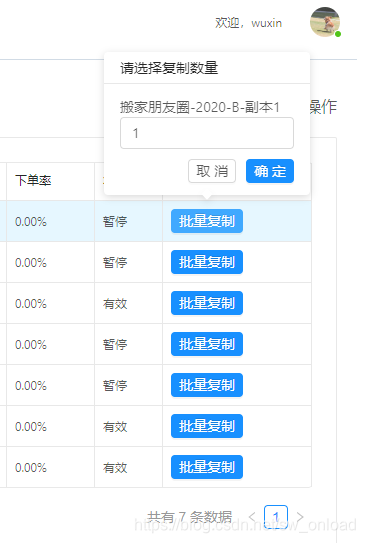Click 批量复制 in the second table row

[x=207, y=262]
